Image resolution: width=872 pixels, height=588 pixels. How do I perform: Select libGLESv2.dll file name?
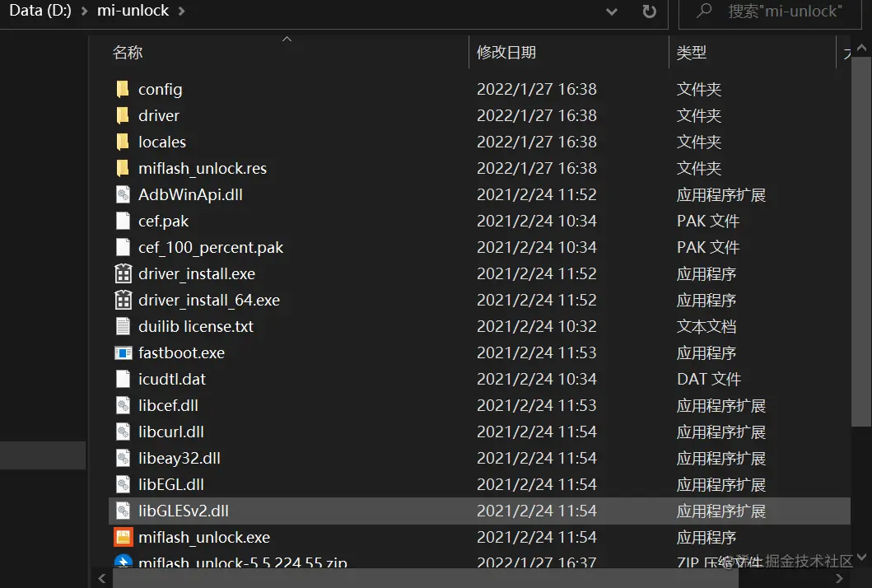pos(184,511)
